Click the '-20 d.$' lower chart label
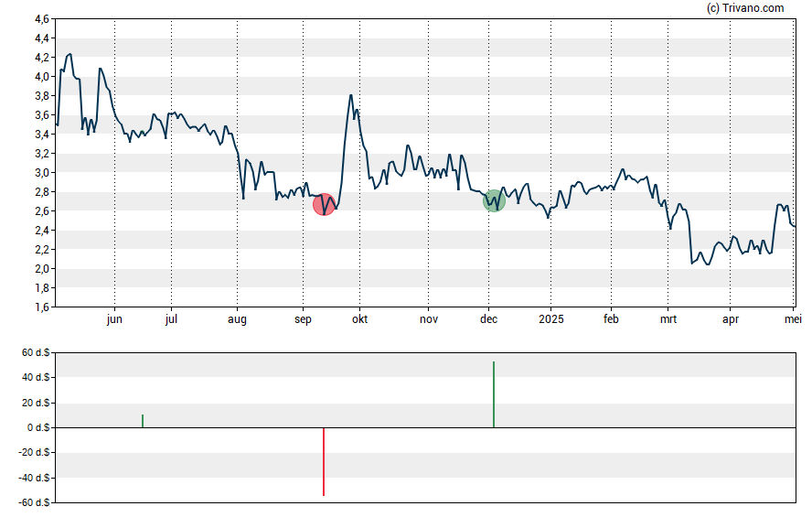812x517 pixels. 34,452
